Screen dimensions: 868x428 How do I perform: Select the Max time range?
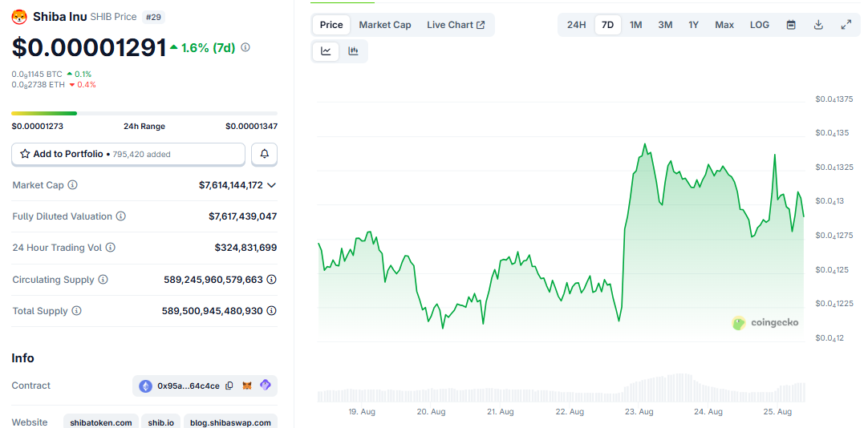pos(724,25)
